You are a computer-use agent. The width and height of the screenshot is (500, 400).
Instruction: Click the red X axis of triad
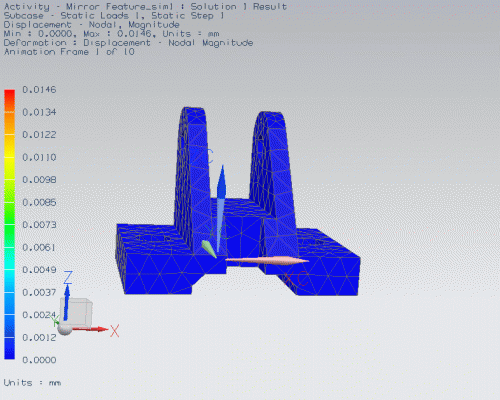(x=90, y=329)
